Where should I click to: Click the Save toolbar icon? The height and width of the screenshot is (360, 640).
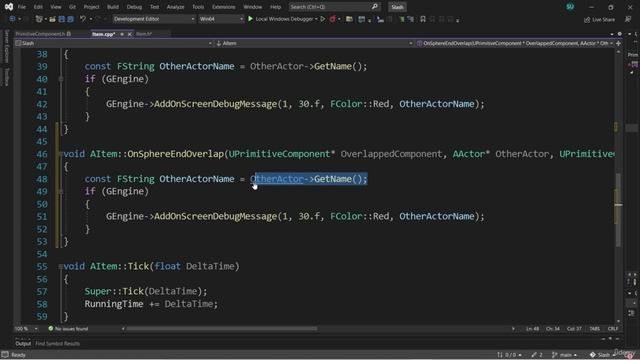click(x=62, y=19)
